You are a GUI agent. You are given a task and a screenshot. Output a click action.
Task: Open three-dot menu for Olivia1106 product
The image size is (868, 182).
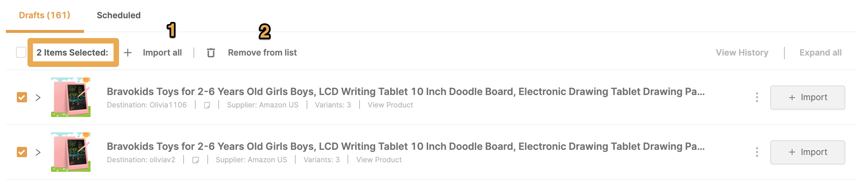[x=757, y=97]
